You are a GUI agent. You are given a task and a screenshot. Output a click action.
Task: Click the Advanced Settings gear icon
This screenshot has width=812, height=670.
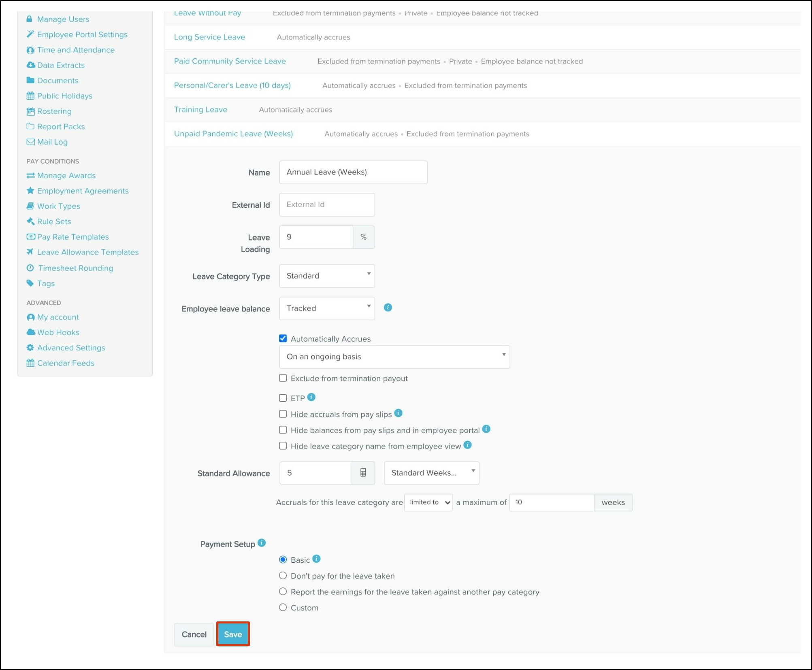pos(30,347)
